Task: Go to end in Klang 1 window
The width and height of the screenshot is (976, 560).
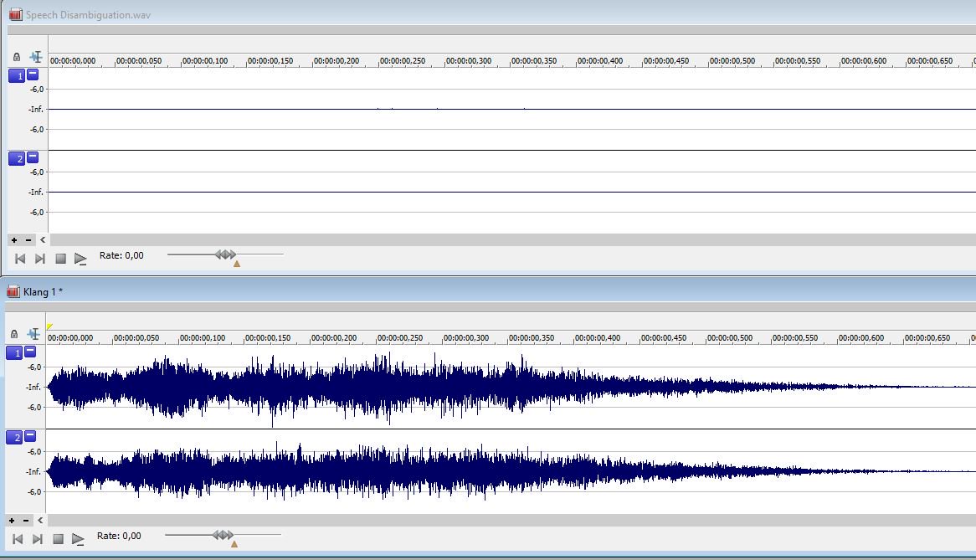Action: point(38,539)
